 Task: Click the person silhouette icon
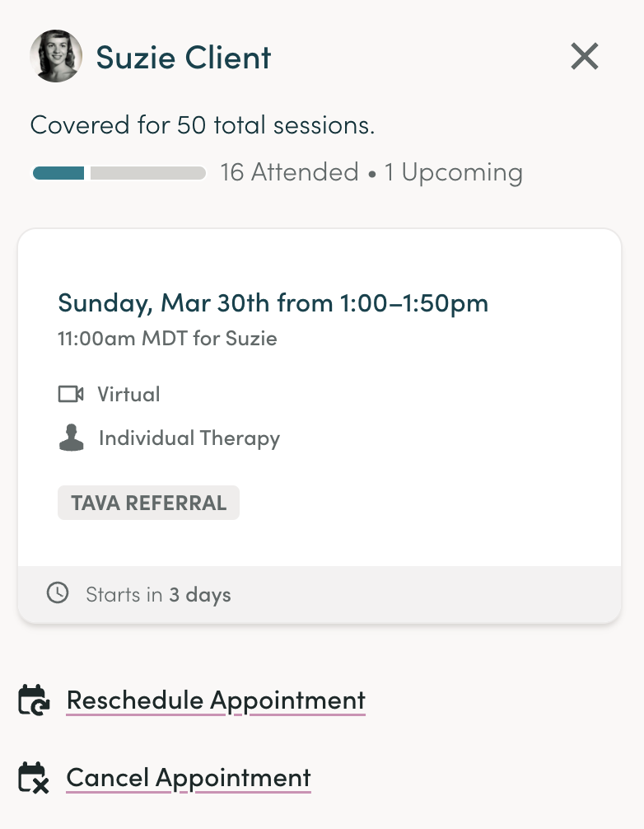72,438
